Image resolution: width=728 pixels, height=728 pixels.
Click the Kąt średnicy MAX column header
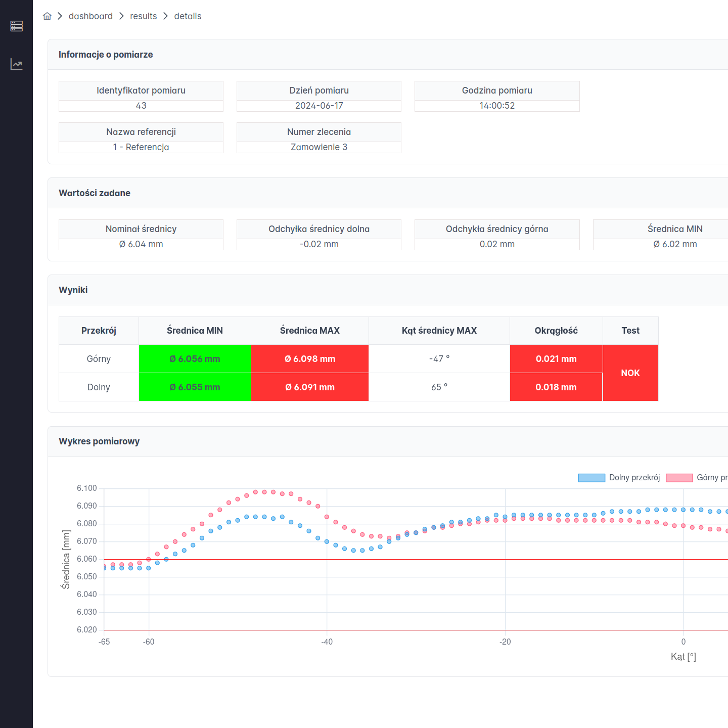(x=439, y=331)
